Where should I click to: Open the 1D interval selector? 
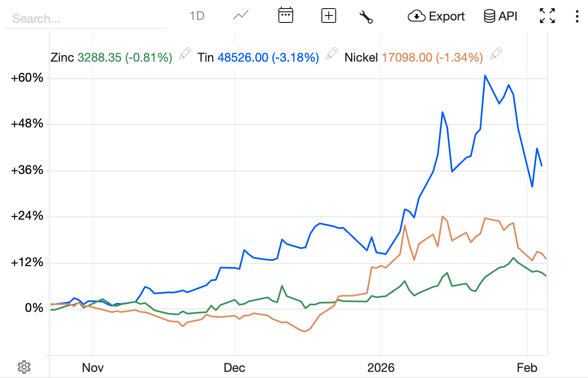pos(197,16)
